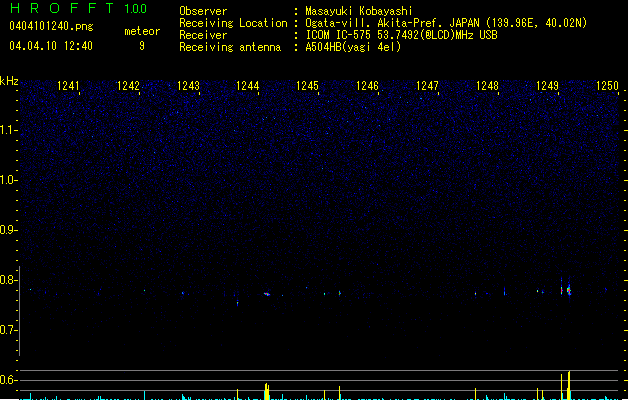
Task: Click time marker 1250
Action: click(607, 86)
